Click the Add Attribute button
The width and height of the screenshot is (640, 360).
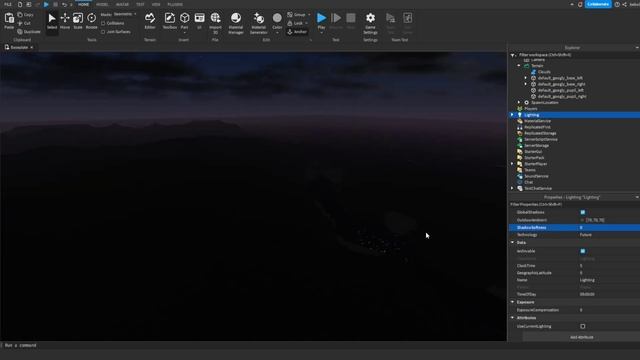coord(581,337)
